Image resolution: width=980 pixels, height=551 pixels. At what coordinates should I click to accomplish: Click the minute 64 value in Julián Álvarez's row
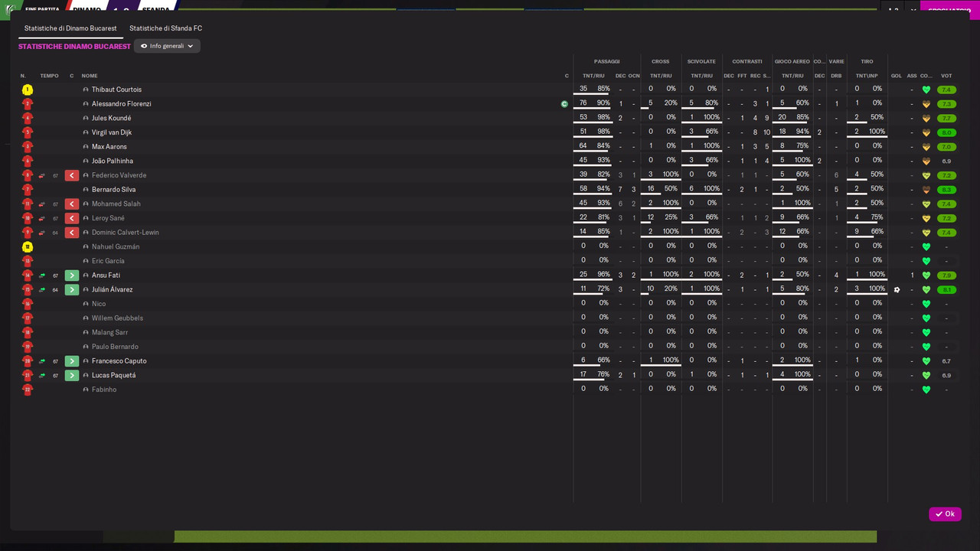point(55,290)
